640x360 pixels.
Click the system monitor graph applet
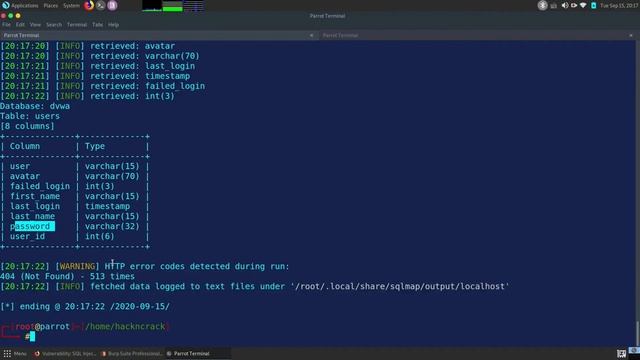point(172,6)
